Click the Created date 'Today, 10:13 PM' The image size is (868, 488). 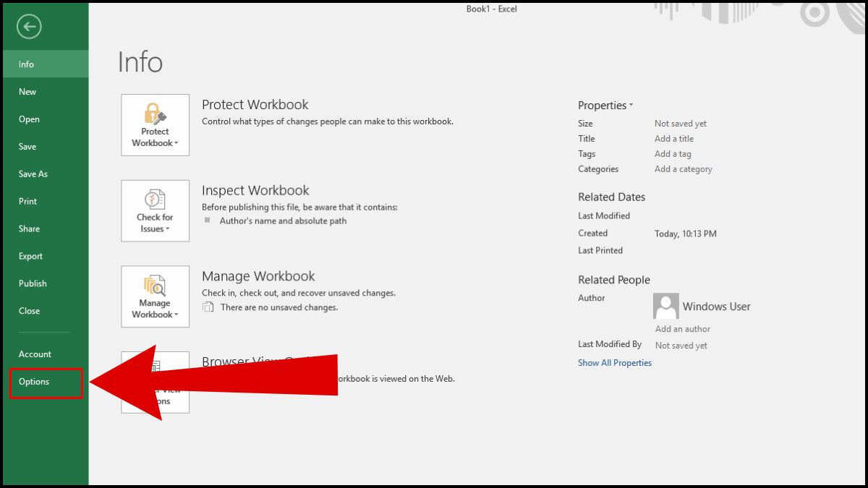tap(686, 234)
